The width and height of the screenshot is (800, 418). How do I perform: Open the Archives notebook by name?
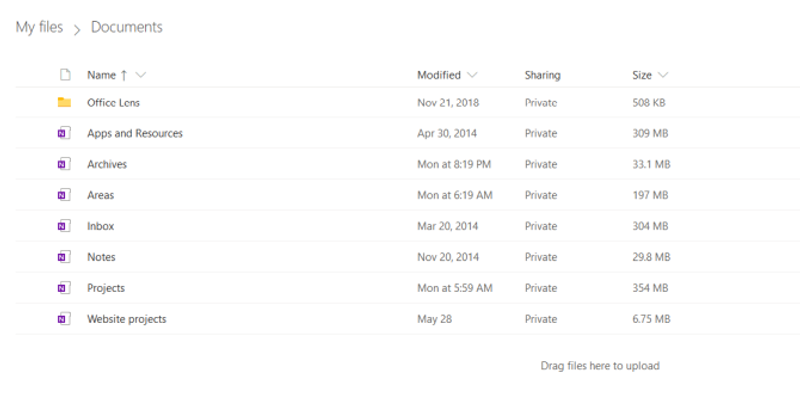[x=107, y=164]
